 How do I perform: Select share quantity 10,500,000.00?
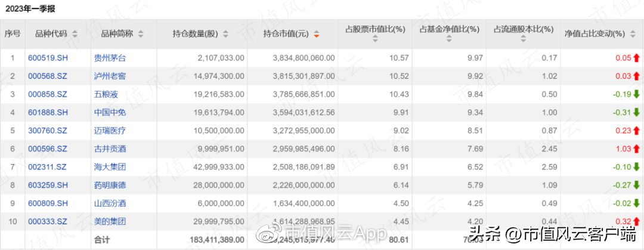218,131
